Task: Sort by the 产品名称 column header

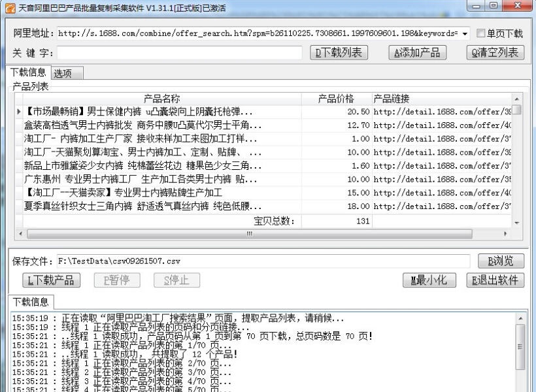Action: point(161,99)
